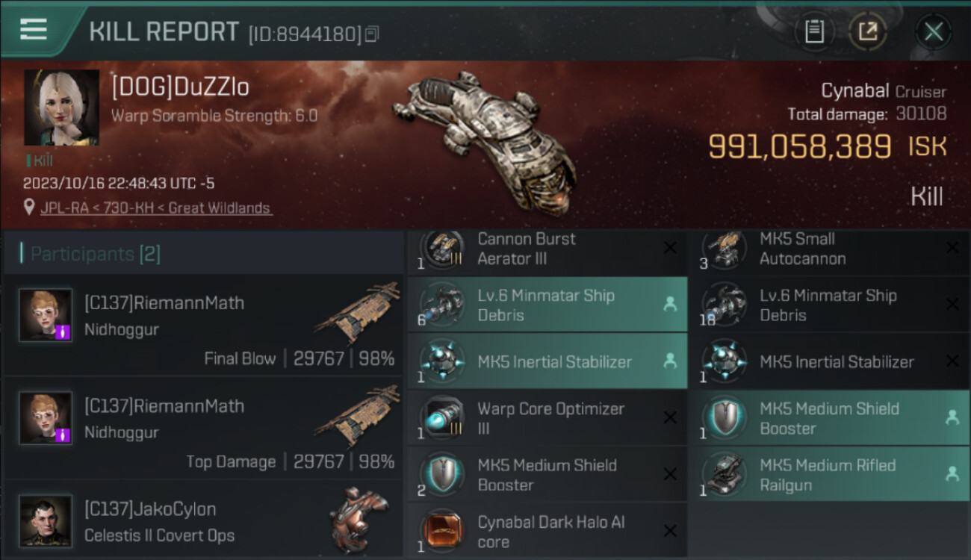Open the JPL-RA location link
The width and height of the screenshot is (971, 560).
point(157,208)
